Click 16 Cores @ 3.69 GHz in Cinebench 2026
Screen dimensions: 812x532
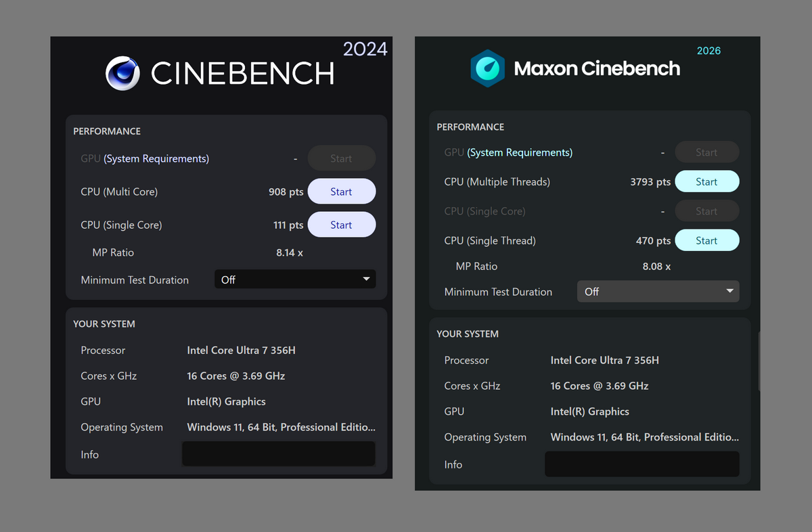coord(600,386)
